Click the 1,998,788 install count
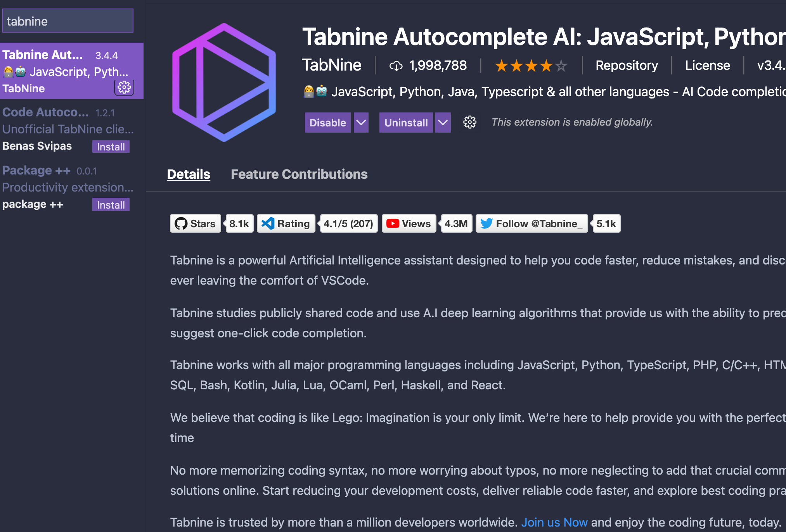 pos(438,66)
